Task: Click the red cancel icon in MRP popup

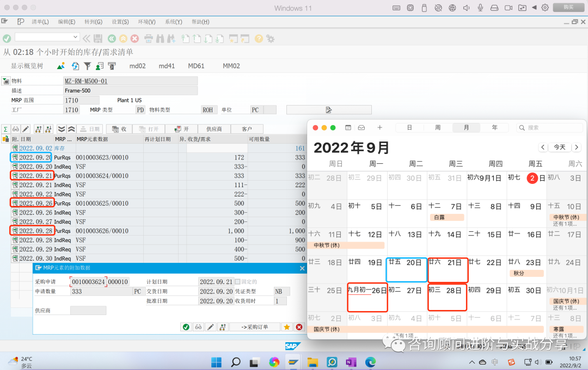Action: pyautogui.click(x=299, y=327)
